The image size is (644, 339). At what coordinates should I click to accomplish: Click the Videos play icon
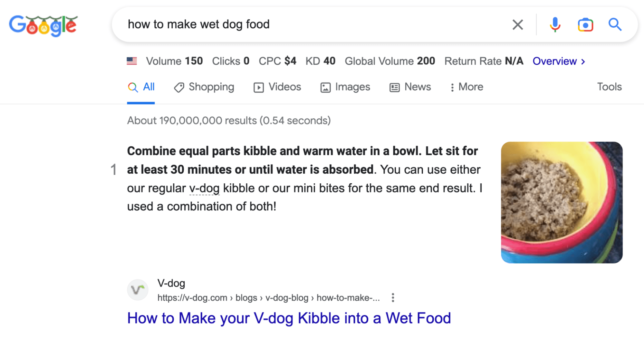[x=259, y=87]
